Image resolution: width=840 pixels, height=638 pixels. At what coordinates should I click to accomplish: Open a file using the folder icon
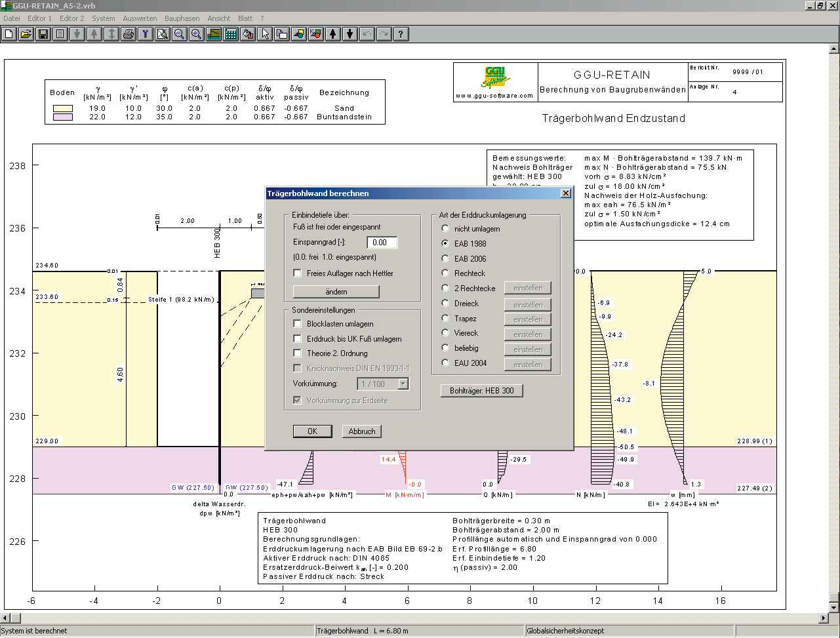[x=26, y=34]
